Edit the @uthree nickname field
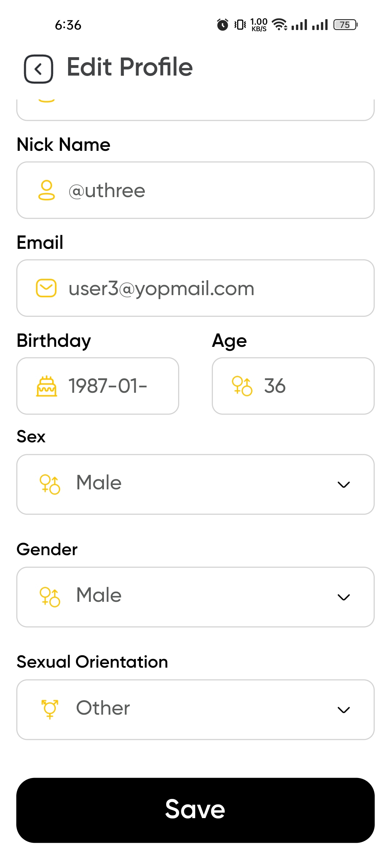The width and height of the screenshot is (391, 868). [x=195, y=190]
